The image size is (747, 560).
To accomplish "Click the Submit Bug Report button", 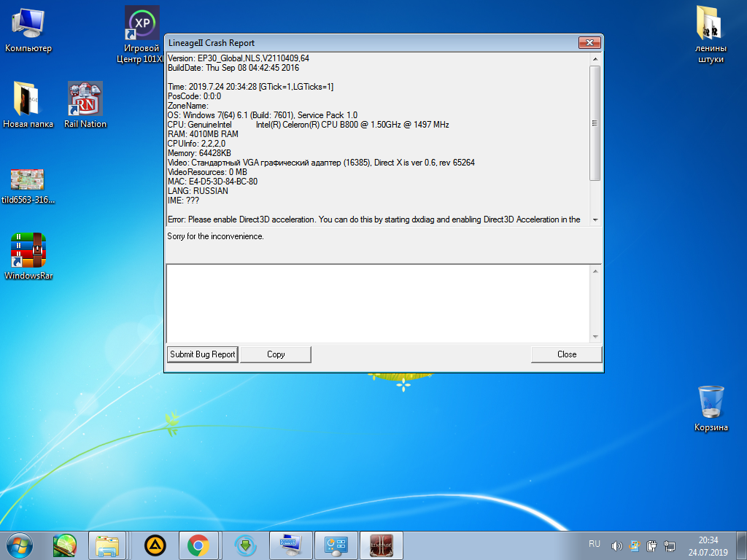I will (x=202, y=354).
